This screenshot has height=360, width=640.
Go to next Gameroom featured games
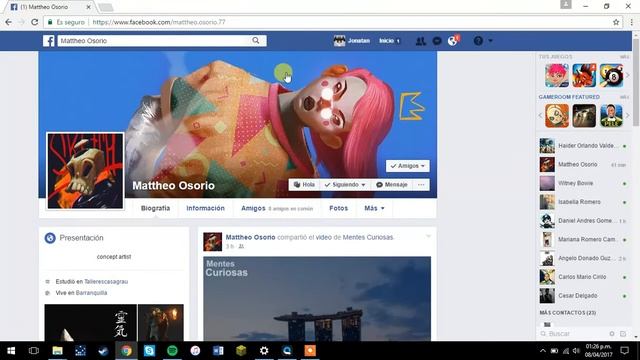(x=628, y=116)
